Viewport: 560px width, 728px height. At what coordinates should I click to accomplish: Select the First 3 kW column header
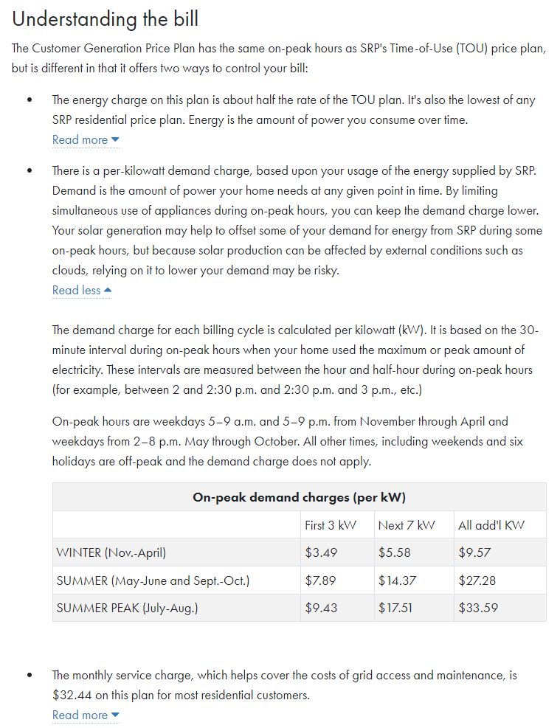(330, 525)
